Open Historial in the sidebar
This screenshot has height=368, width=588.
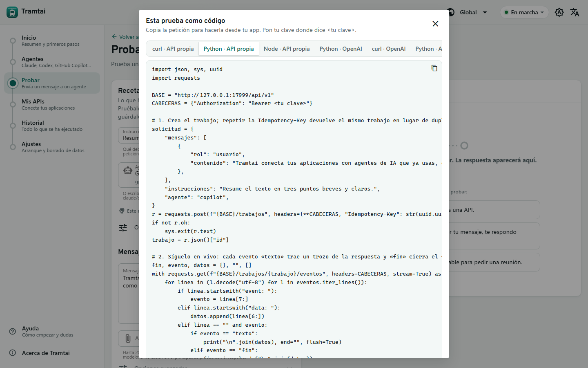coord(52,126)
